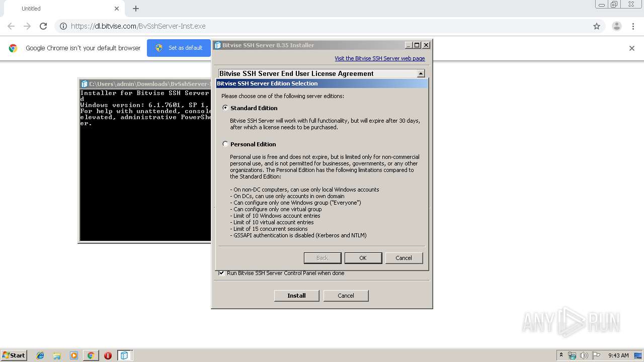Reload the page in Chrome
Viewport: 644px width, 362px height.
(43, 26)
